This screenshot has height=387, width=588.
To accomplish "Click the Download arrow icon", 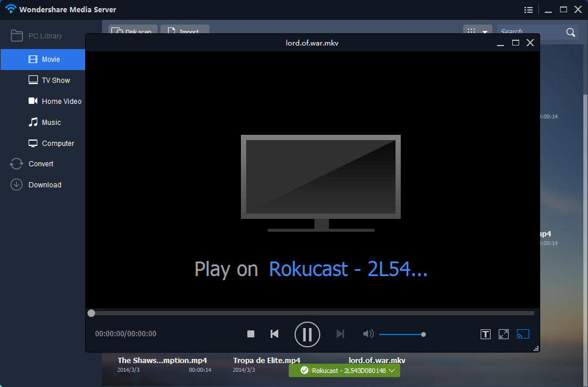I will click(16, 184).
